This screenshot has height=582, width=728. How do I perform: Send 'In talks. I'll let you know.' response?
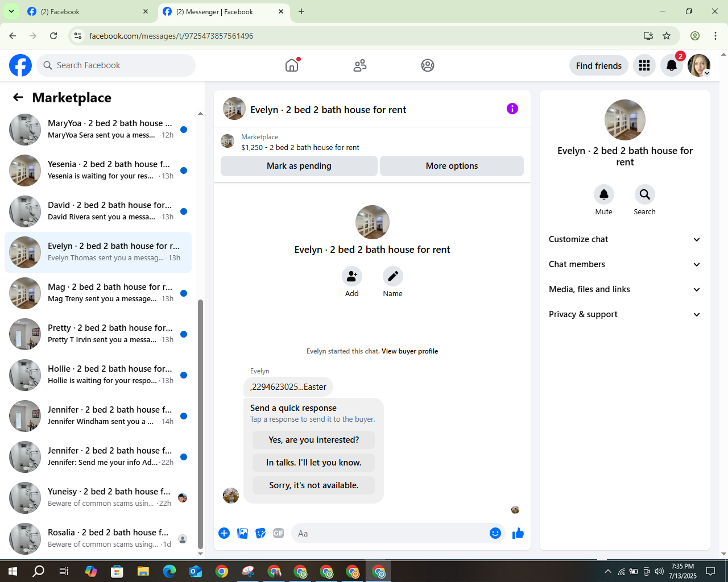314,463
